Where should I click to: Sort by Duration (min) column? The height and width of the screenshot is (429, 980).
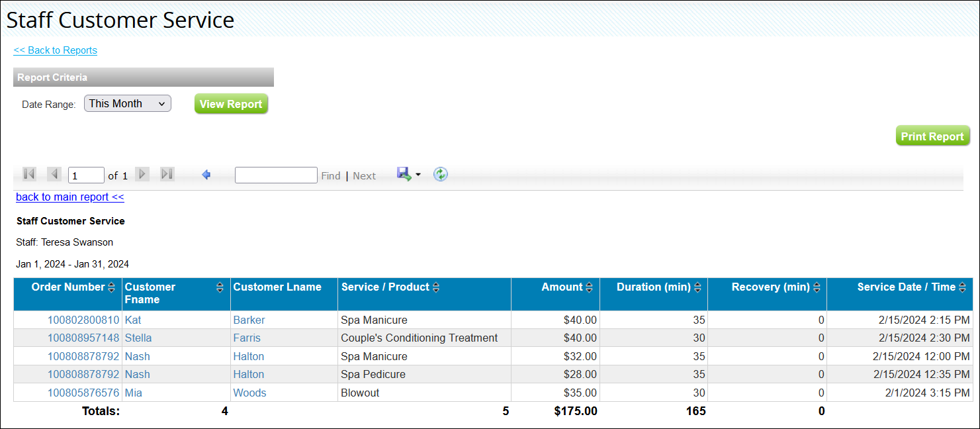697,287
